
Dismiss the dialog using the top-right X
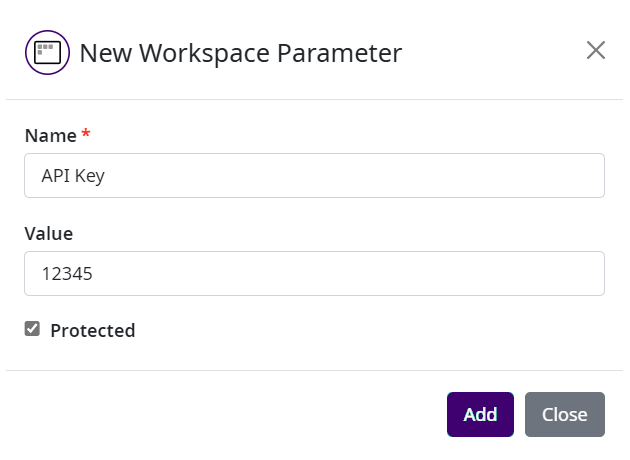click(596, 50)
